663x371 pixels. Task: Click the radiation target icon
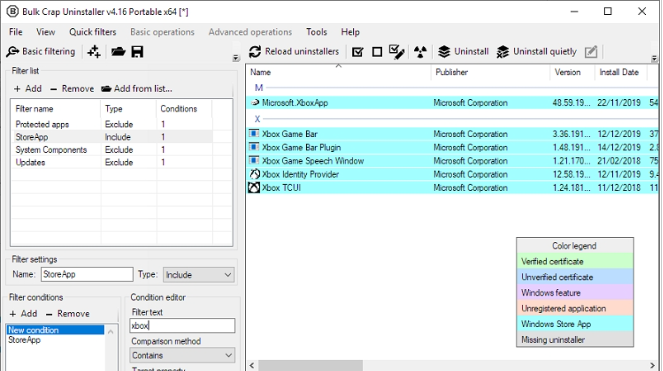(x=420, y=52)
